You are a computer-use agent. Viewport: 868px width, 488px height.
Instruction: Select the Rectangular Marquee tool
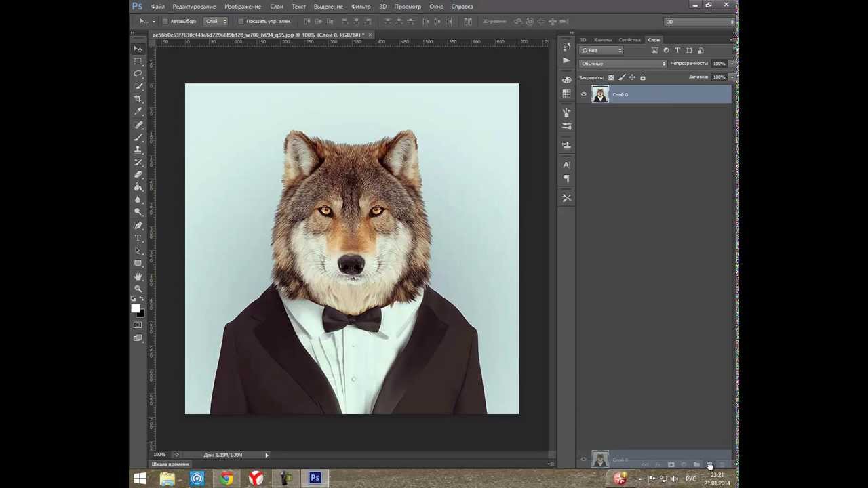138,61
